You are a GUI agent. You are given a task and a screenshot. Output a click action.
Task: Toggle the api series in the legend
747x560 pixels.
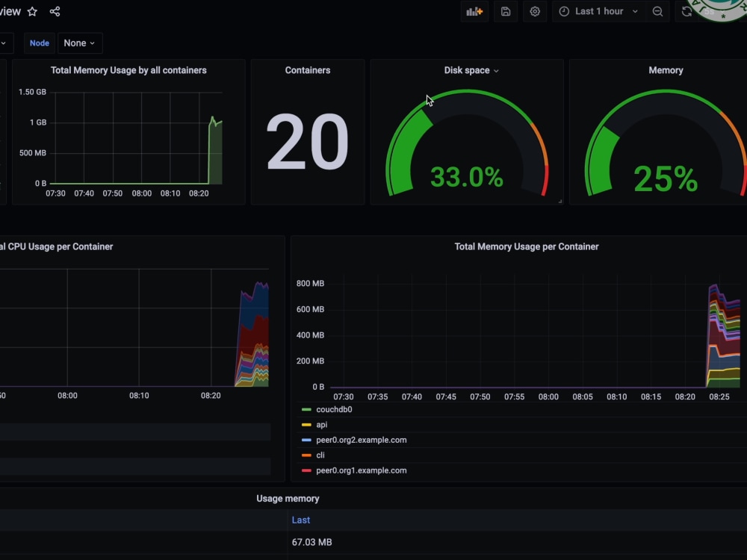pyautogui.click(x=321, y=424)
